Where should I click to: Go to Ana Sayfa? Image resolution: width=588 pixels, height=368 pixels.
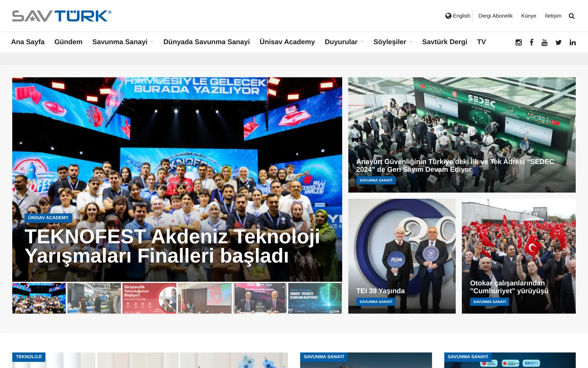coord(28,42)
